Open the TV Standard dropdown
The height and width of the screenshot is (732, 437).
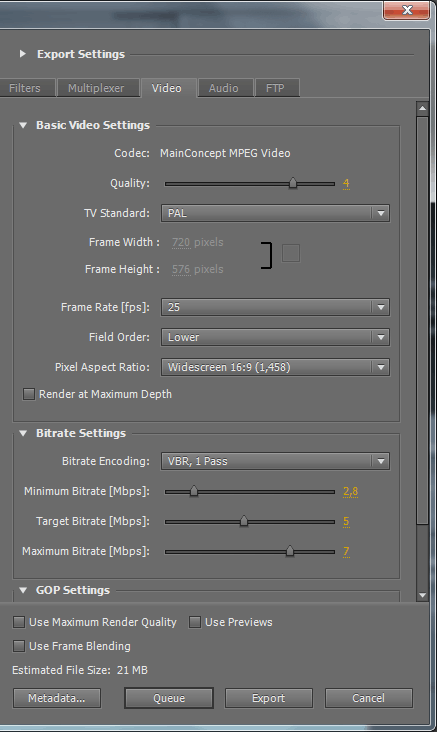coord(275,213)
